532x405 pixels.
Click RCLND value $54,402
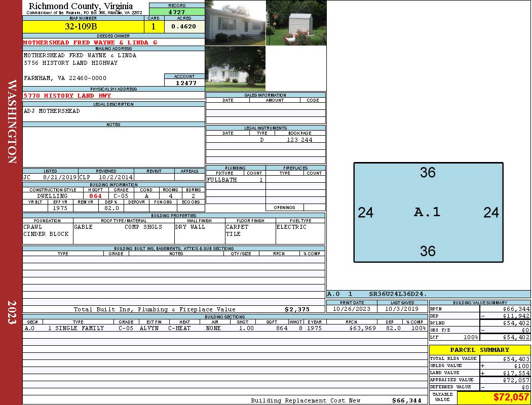(x=516, y=323)
